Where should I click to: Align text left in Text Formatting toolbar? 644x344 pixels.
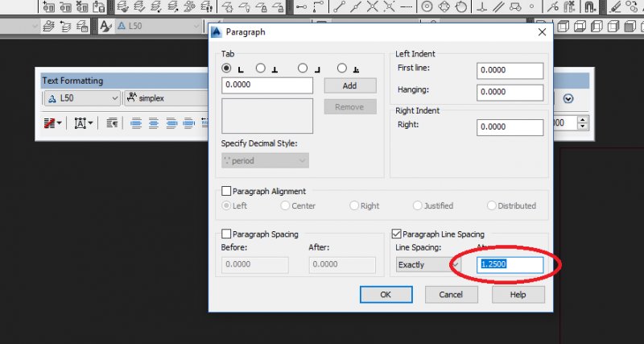pos(136,123)
